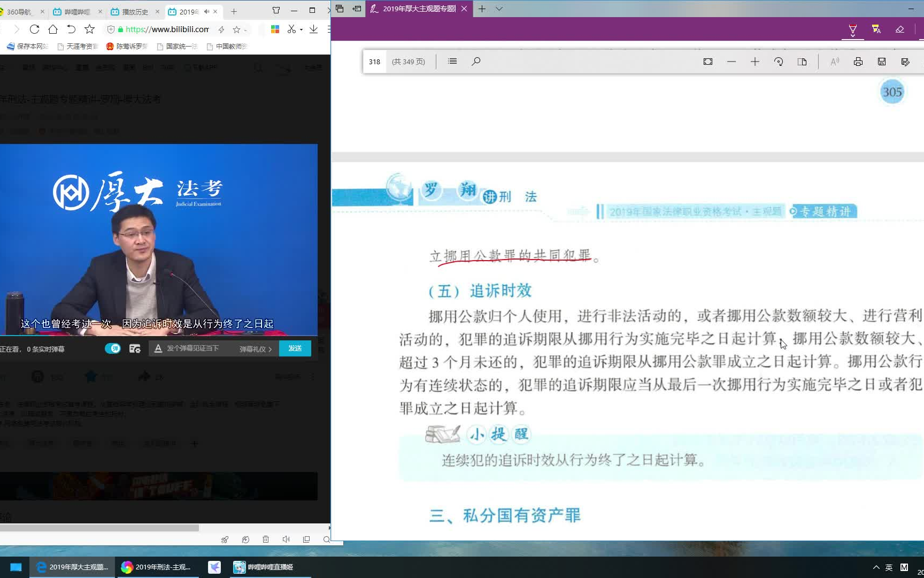Switch to the 2019年厚大主观题专题 Edge tab
Viewport: 924px width, 578px height.
click(x=419, y=9)
